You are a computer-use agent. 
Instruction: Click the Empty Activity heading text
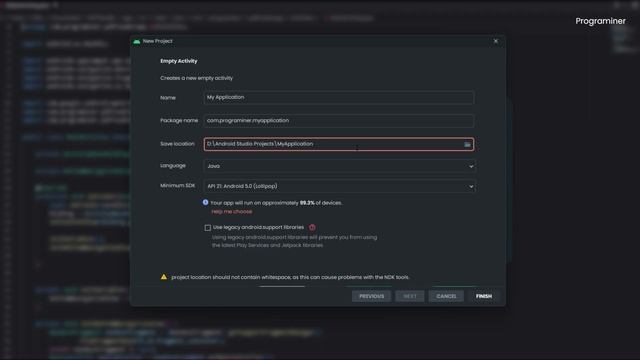click(179, 61)
